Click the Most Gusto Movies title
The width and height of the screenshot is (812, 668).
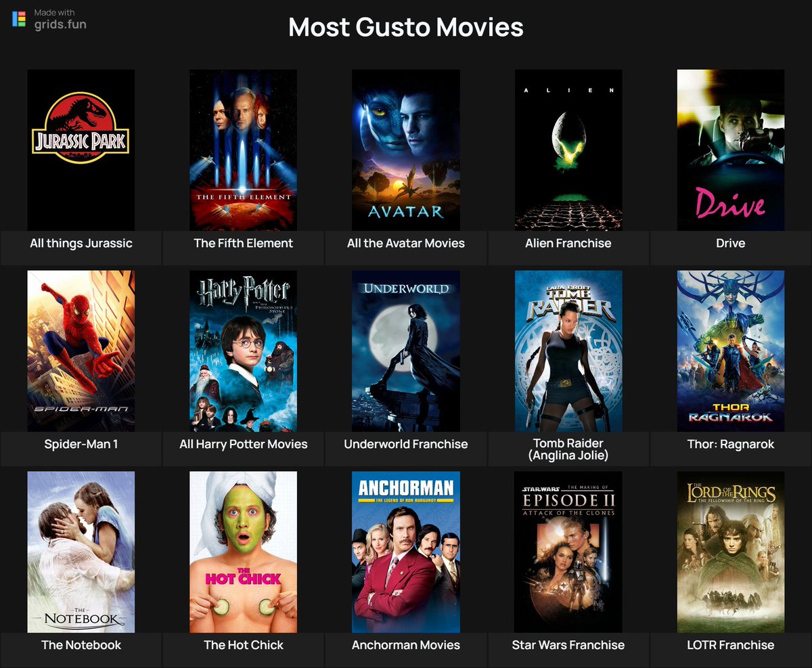(406, 27)
